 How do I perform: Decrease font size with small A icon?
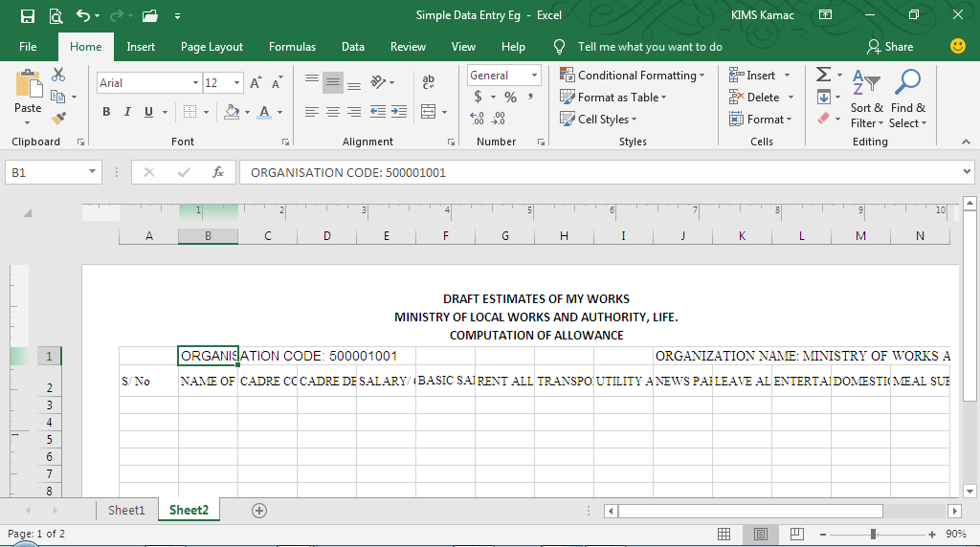coord(277,83)
